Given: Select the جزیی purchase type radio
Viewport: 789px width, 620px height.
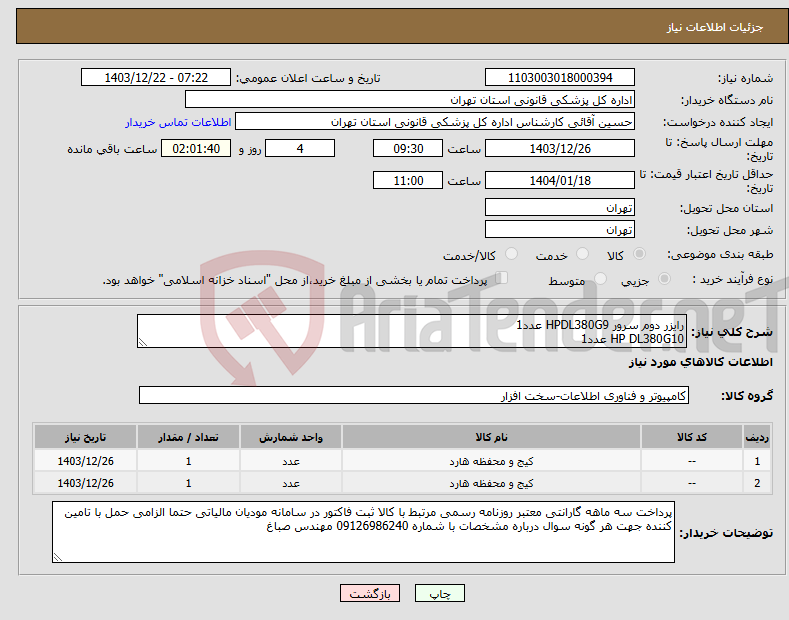Looking at the screenshot, I should pos(664,278).
